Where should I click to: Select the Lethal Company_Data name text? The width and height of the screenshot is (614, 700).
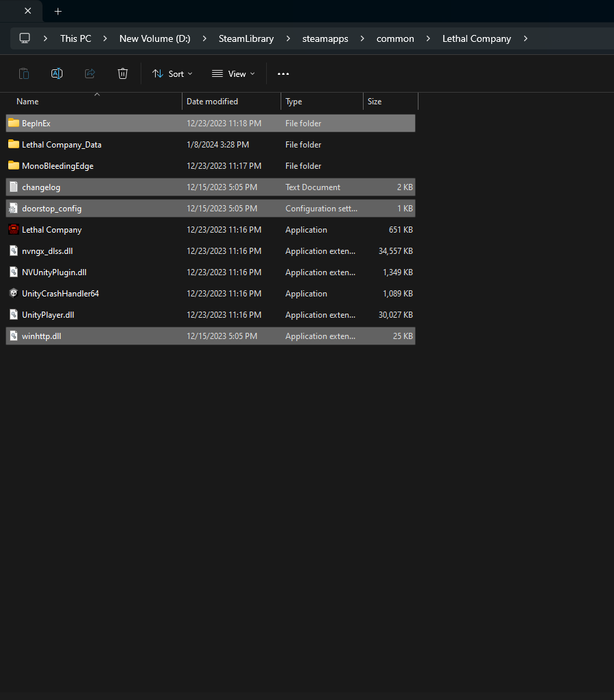click(x=62, y=145)
